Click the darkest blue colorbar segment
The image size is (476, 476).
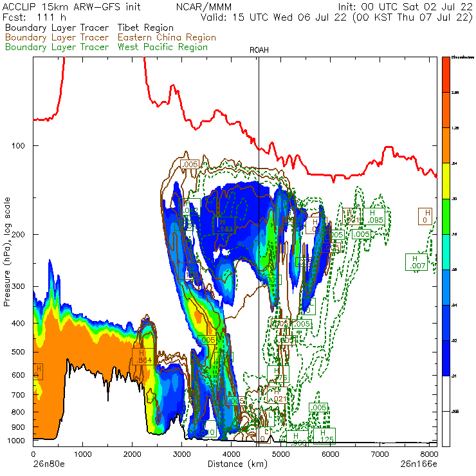point(446,358)
